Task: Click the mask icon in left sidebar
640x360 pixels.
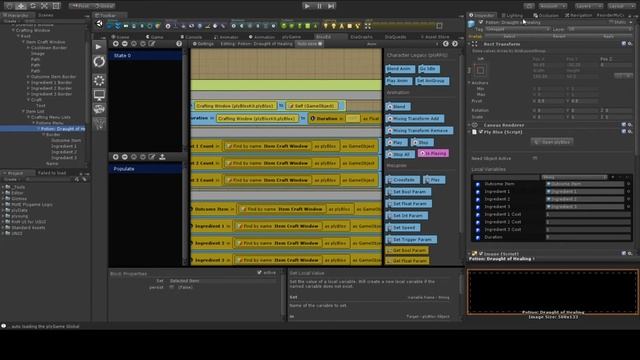Action: pos(99,109)
